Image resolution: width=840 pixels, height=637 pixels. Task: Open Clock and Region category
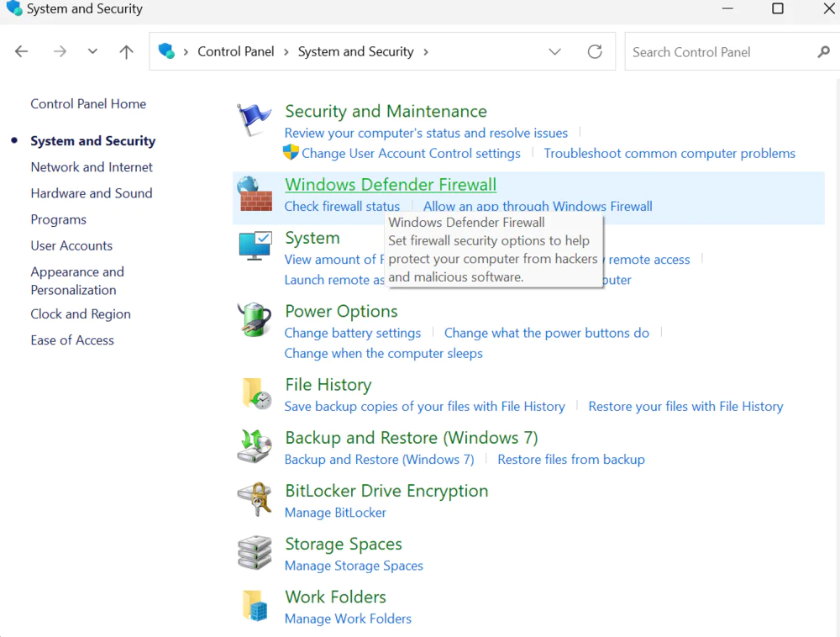pyautogui.click(x=81, y=314)
